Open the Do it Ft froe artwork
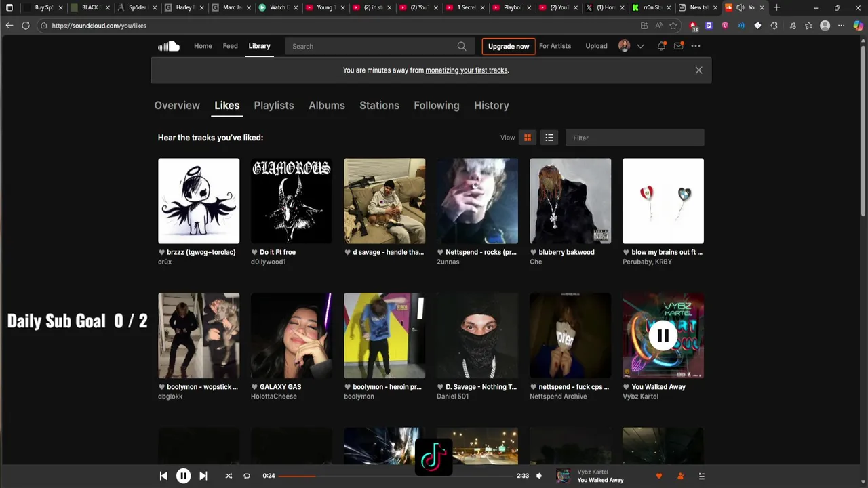The image size is (868, 488). coord(292,201)
